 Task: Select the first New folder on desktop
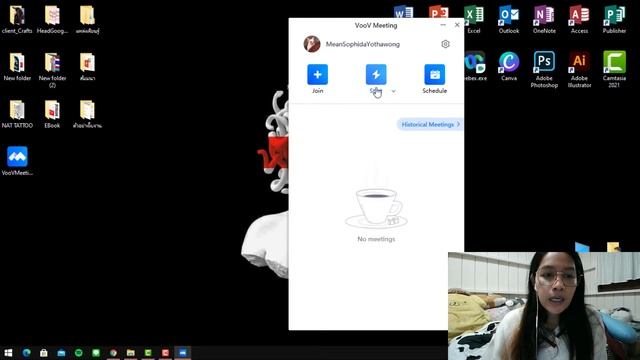pyautogui.click(x=17, y=67)
